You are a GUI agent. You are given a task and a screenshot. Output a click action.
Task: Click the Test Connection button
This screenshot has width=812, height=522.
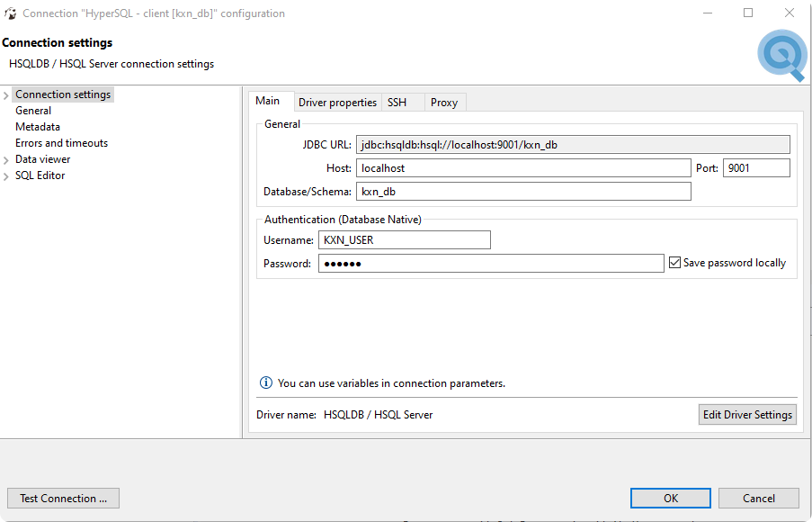point(63,499)
